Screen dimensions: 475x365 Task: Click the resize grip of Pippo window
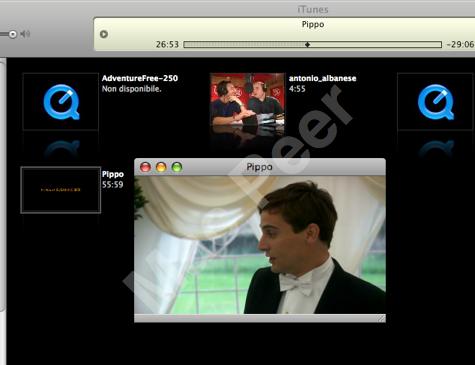381,318
